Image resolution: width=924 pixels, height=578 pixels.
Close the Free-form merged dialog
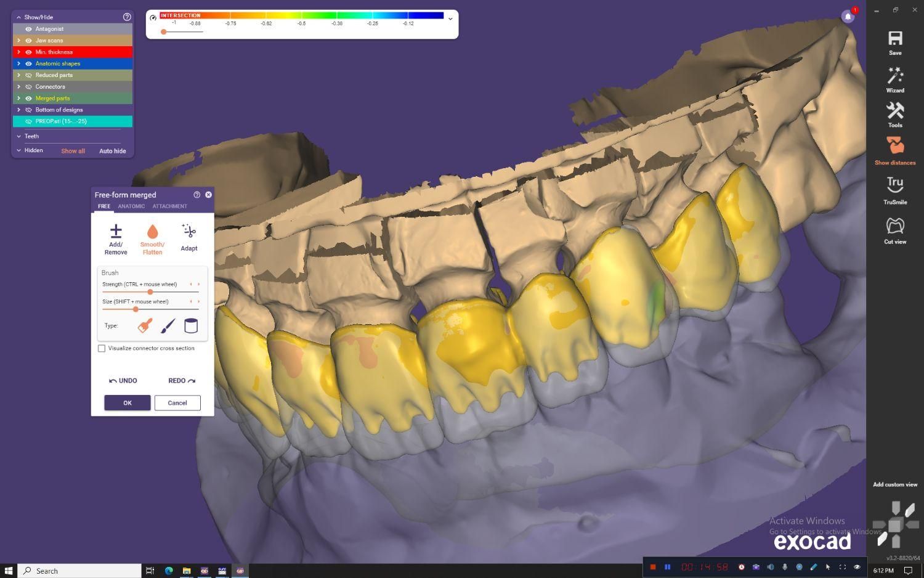coord(208,195)
